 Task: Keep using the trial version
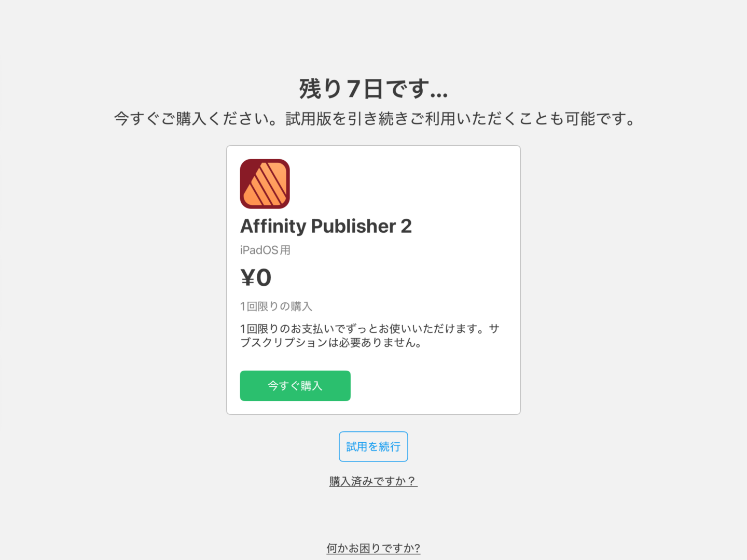click(x=374, y=446)
